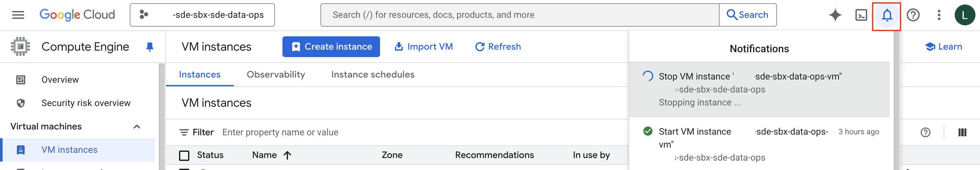Open the main navigation hamburger menu
This screenshot has height=170, width=980.
(x=18, y=15)
